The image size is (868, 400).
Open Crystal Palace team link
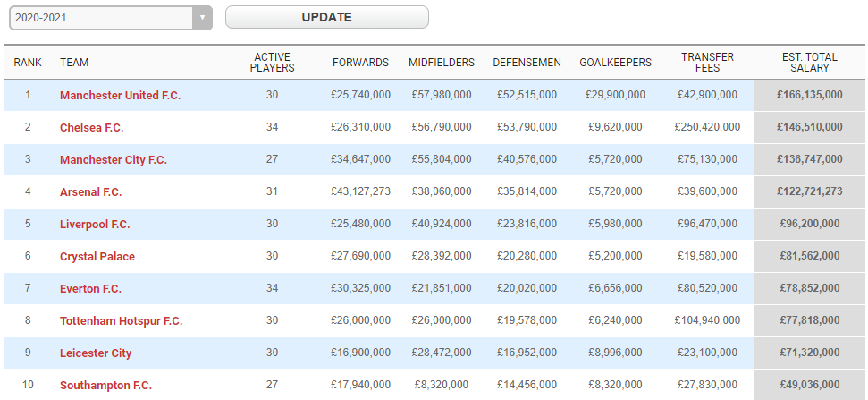(97, 256)
